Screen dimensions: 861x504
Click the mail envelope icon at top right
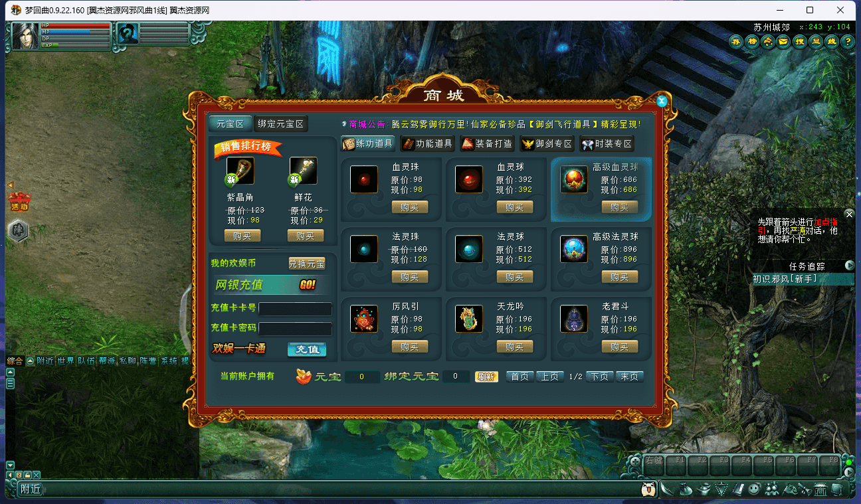tap(783, 42)
